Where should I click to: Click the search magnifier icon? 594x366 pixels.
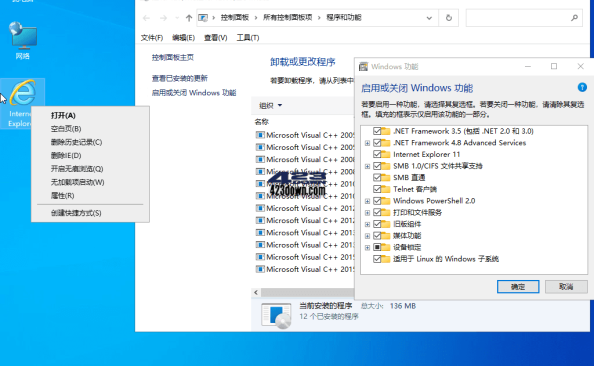(574, 17)
